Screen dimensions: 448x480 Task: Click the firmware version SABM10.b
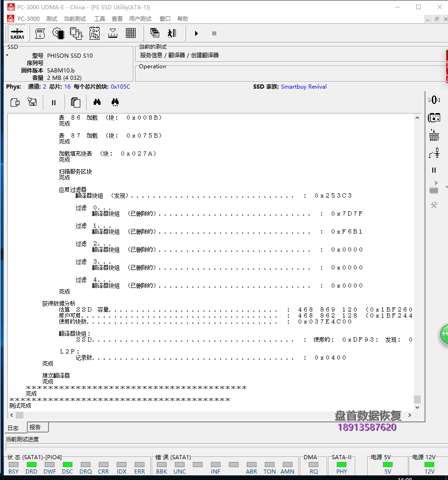tap(60, 71)
